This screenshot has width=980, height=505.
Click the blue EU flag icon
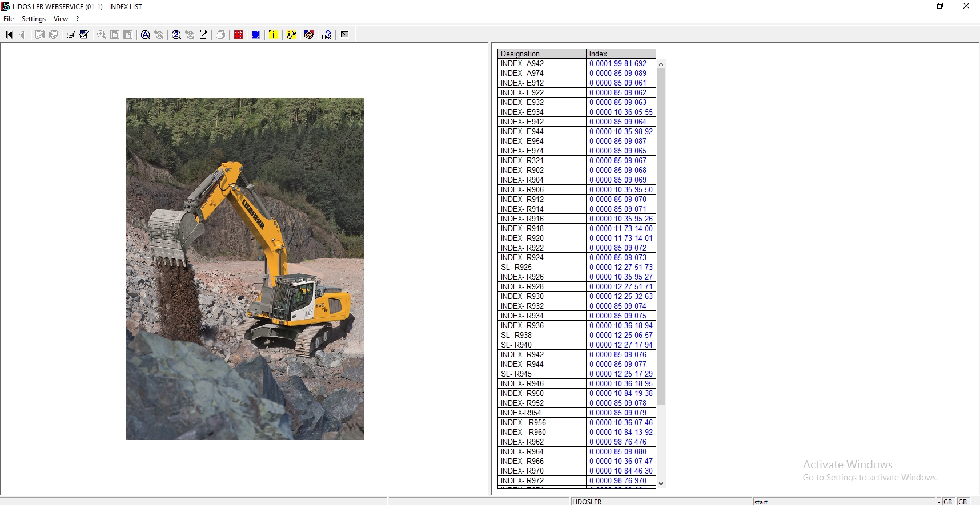point(256,35)
